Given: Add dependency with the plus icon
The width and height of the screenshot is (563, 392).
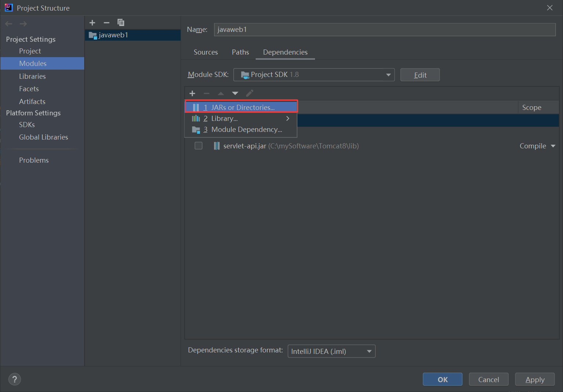Looking at the screenshot, I should [192, 93].
